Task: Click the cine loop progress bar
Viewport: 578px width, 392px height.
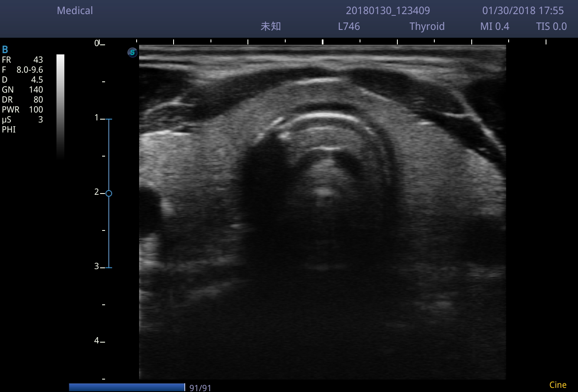Action: [x=127, y=387]
